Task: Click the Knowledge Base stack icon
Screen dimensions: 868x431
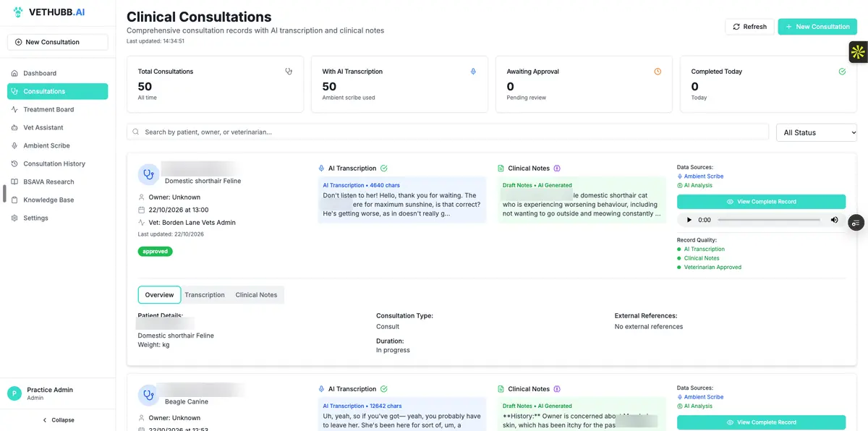Action: point(15,200)
